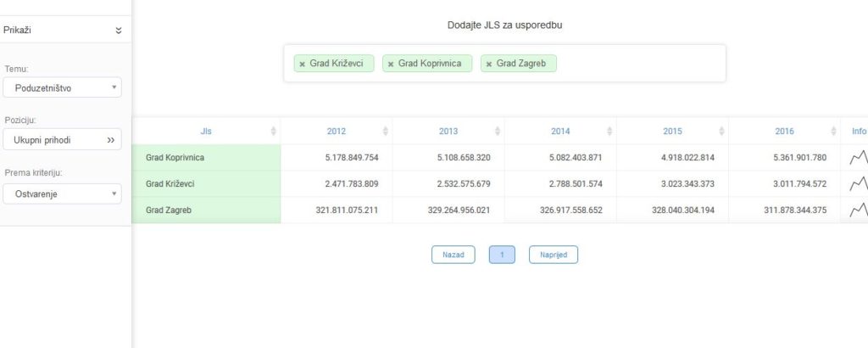Sort by 2014 column sort arrows
Image resolution: width=868 pixels, height=348 pixels.
pos(609,132)
